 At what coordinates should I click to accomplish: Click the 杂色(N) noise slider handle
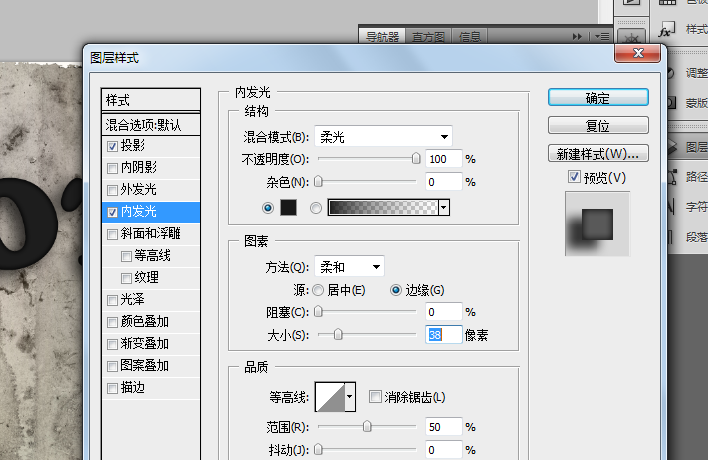(318, 181)
